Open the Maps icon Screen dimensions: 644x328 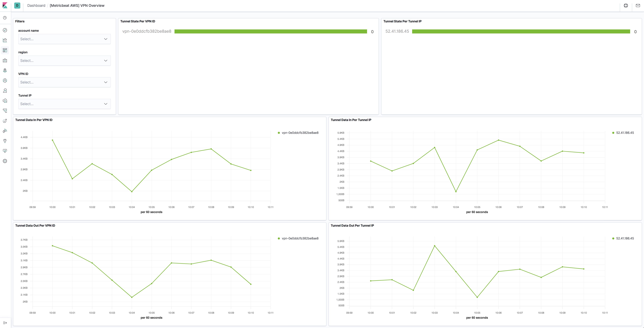click(5, 70)
